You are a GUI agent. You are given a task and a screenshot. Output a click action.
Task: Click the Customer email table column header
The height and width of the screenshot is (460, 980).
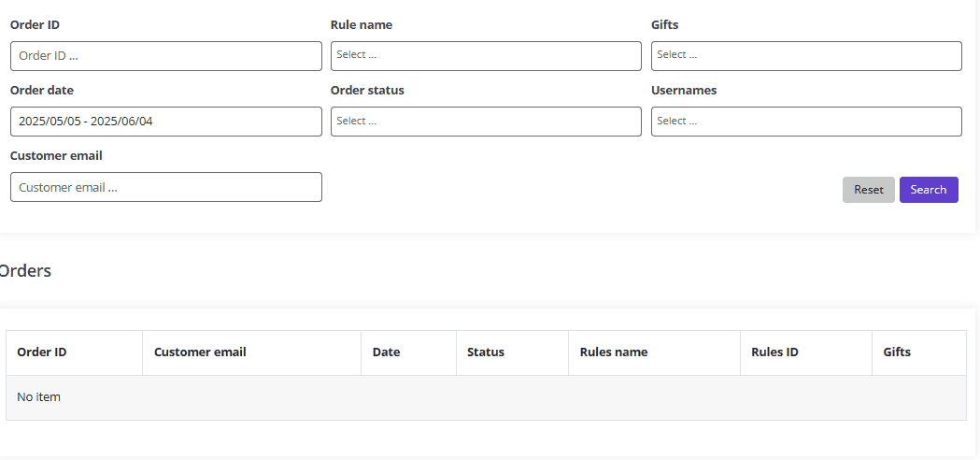pos(200,352)
